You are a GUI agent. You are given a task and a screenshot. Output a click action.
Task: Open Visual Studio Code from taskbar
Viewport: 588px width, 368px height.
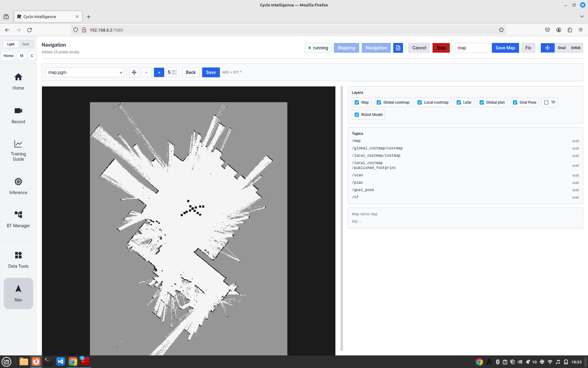[x=61, y=362]
